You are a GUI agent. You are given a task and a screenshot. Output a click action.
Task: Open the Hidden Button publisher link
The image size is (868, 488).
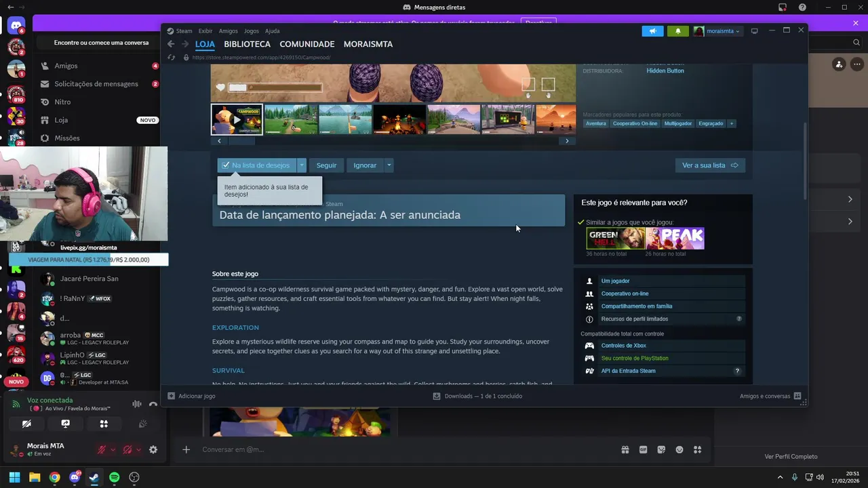(x=665, y=71)
